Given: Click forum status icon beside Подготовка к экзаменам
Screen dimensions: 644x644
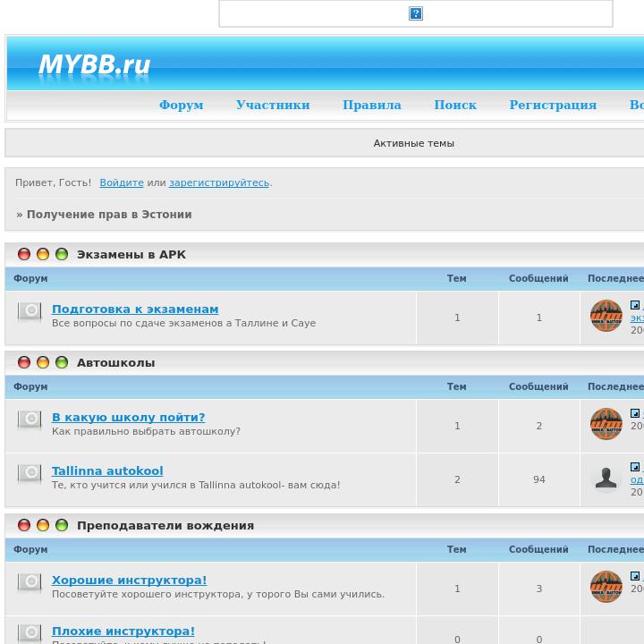Looking at the screenshot, I should [30, 311].
